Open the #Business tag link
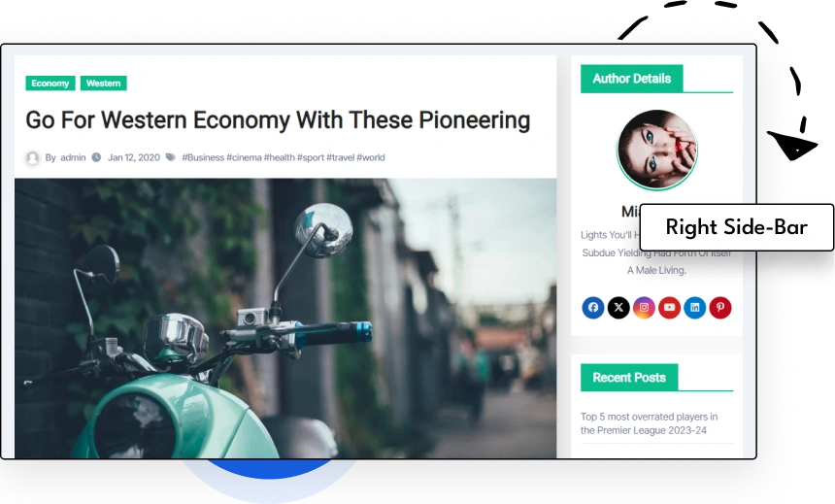The width and height of the screenshot is (835, 504). pos(203,157)
